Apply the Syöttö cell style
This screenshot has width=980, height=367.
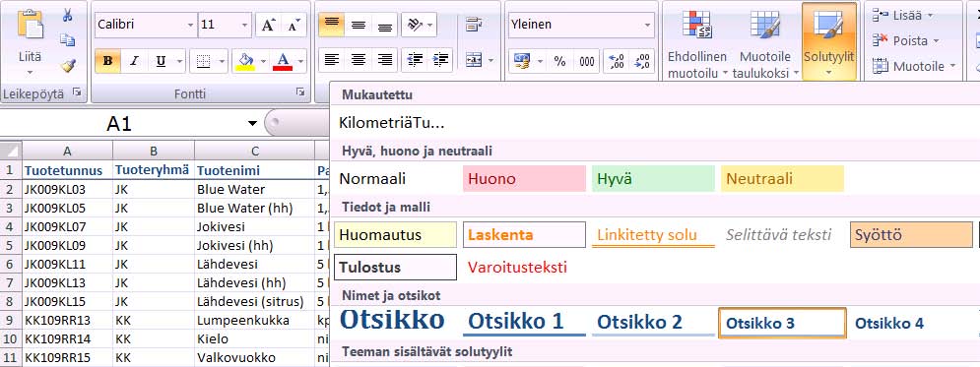(x=911, y=235)
